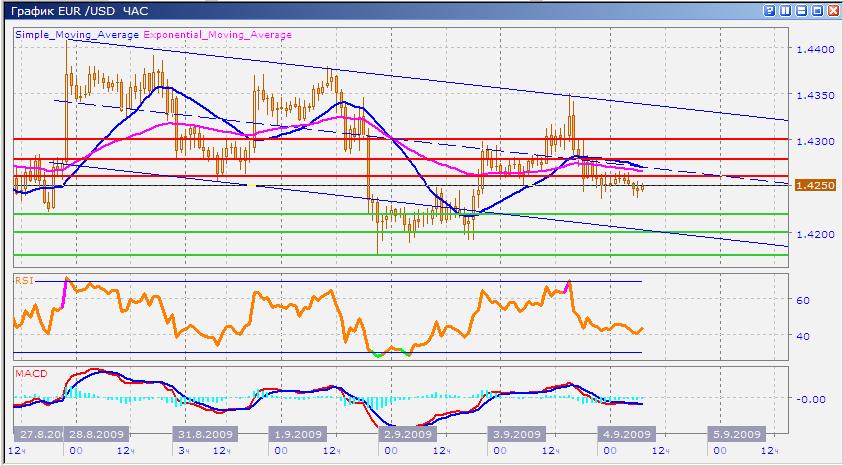
Task: Click the highlighted current price 1.4250 tag
Action: point(816,185)
